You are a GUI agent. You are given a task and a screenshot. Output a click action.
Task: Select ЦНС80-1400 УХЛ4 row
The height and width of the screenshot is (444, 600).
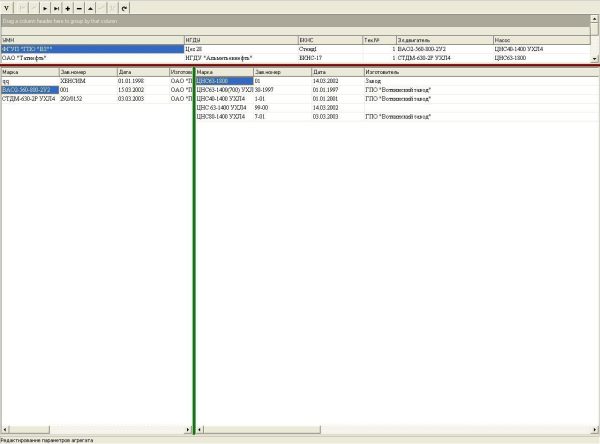click(x=397, y=116)
